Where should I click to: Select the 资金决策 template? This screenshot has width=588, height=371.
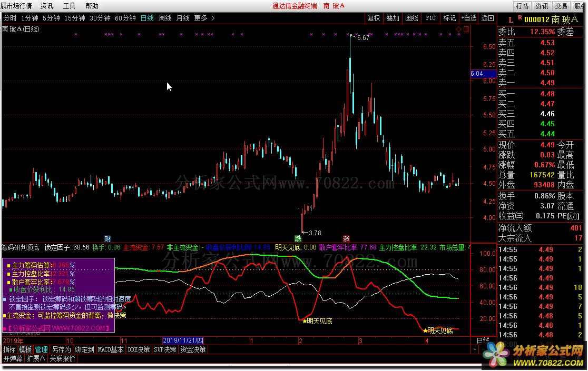click(x=193, y=349)
